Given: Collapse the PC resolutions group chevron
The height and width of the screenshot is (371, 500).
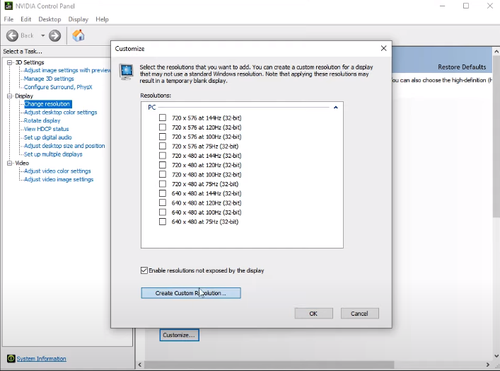Looking at the screenshot, I should pyautogui.click(x=336, y=107).
